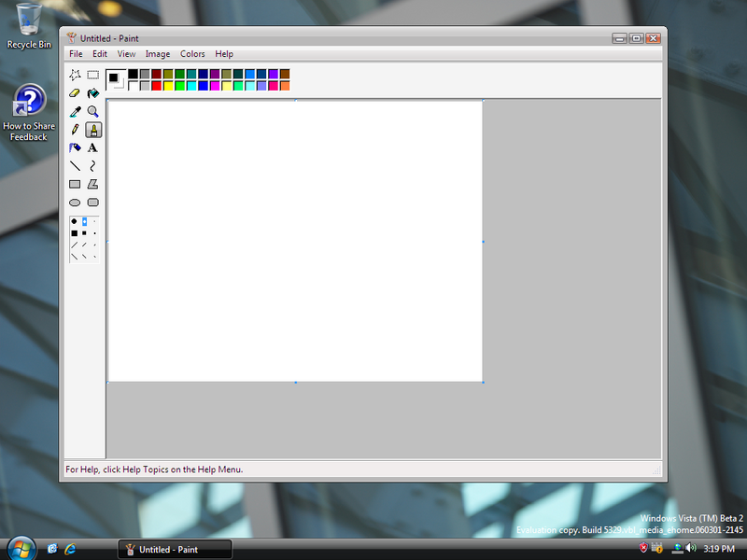Viewport: 747px width, 560px height.
Task: Choose the large square brush shape
Action: pyautogui.click(x=74, y=233)
